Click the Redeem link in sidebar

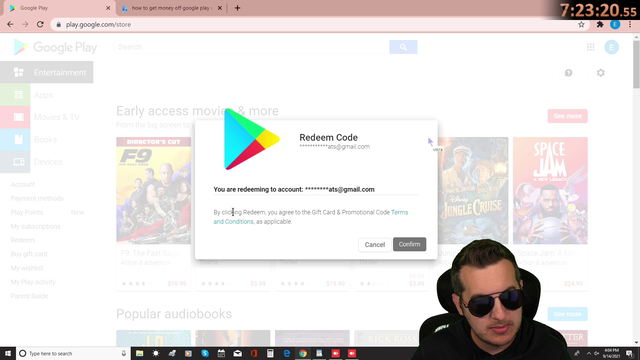tap(23, 240)
